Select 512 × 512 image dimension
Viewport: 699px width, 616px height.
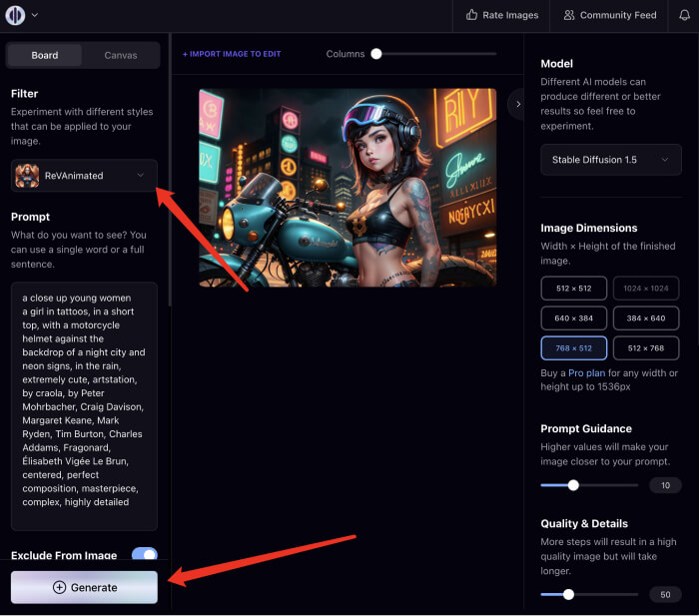(x=572, y=289)
